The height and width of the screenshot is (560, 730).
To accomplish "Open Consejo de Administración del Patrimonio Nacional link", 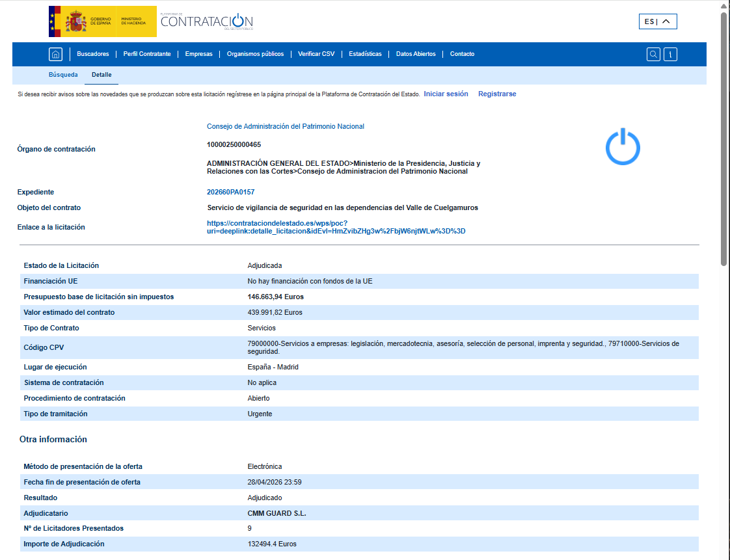I will point(286,126).
